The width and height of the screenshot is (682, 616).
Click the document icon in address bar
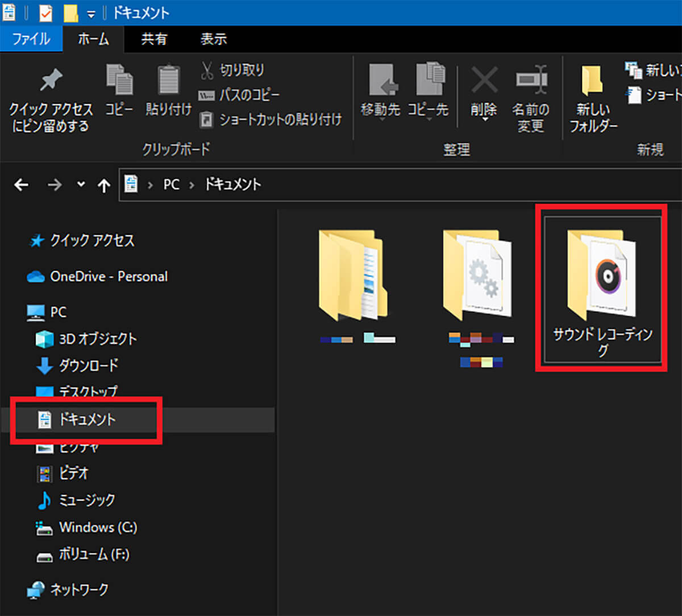click(x=131, y=184)
